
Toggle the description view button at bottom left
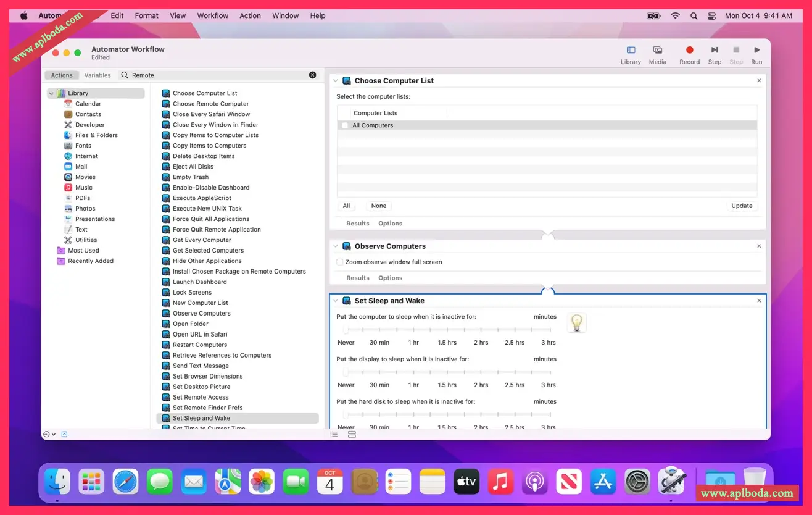point(64,435)
